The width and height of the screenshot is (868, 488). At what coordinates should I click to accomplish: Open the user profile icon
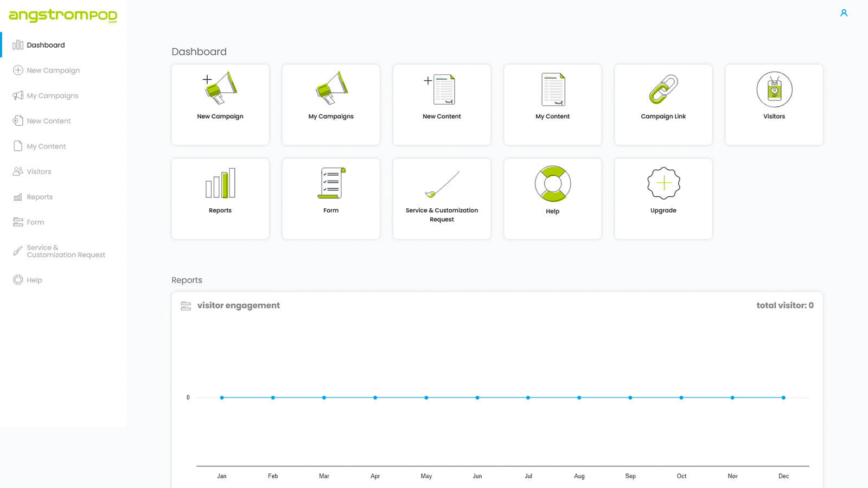[844, 13]
